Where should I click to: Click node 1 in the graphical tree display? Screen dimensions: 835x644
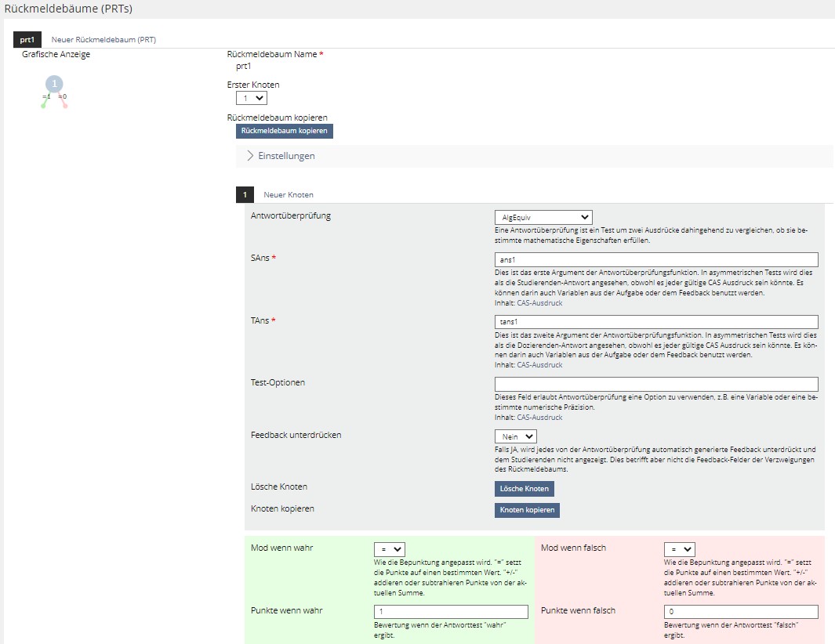(x=54, y=84)
